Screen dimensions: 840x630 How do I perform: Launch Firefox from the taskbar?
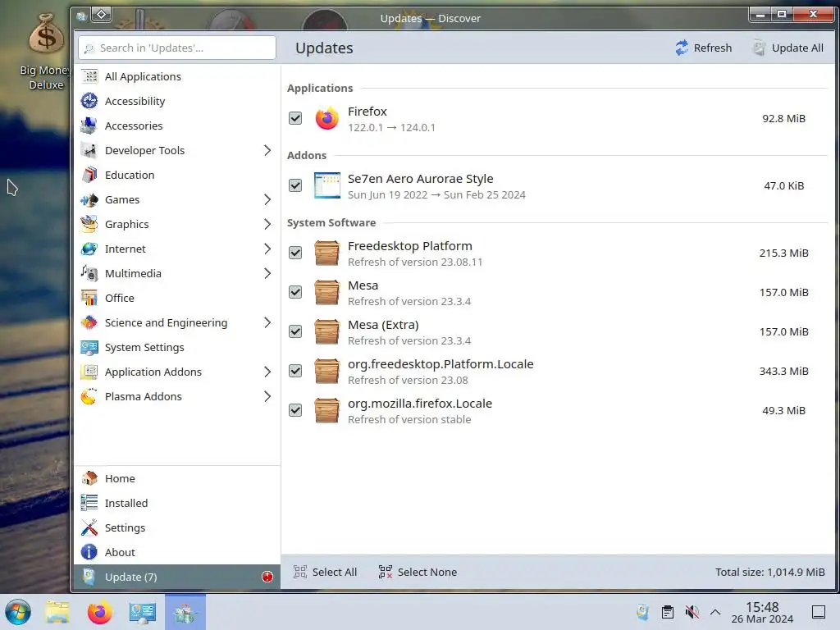click(99, 612)
